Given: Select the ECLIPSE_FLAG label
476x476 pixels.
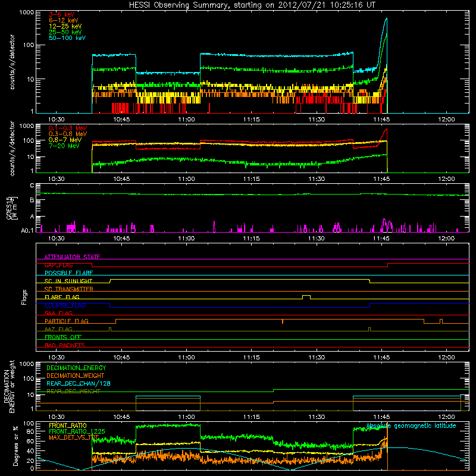Looking at the screenshot, I should coord(65,305).
